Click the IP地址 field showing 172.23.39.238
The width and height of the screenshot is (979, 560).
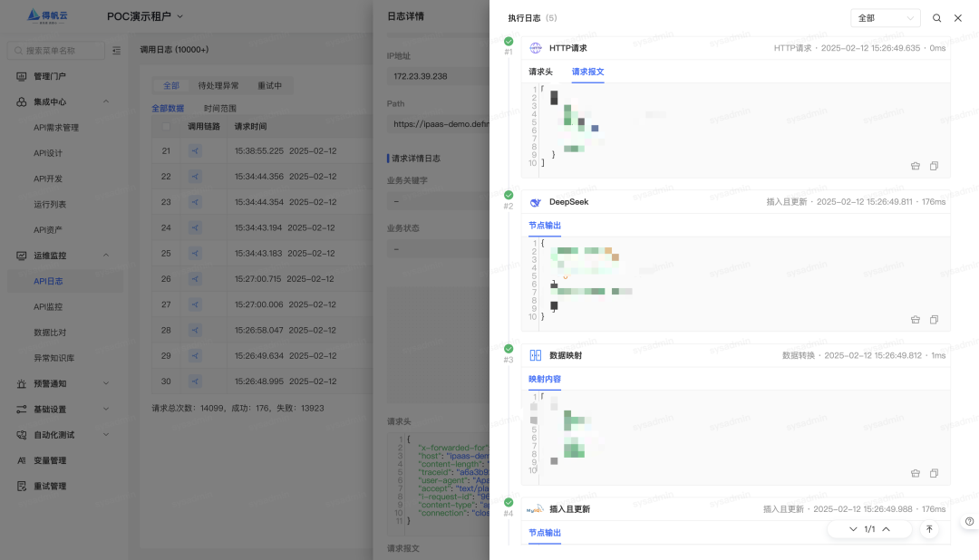tap(439, 76)
